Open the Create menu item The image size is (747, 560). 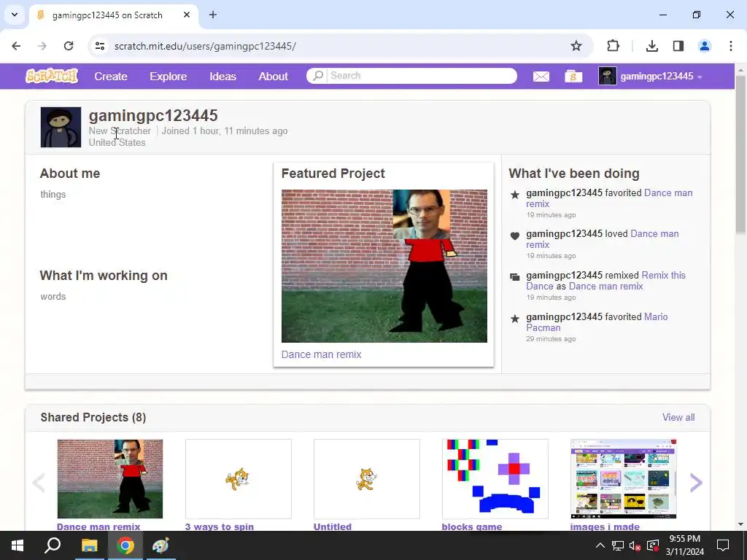tap(111, 76)
